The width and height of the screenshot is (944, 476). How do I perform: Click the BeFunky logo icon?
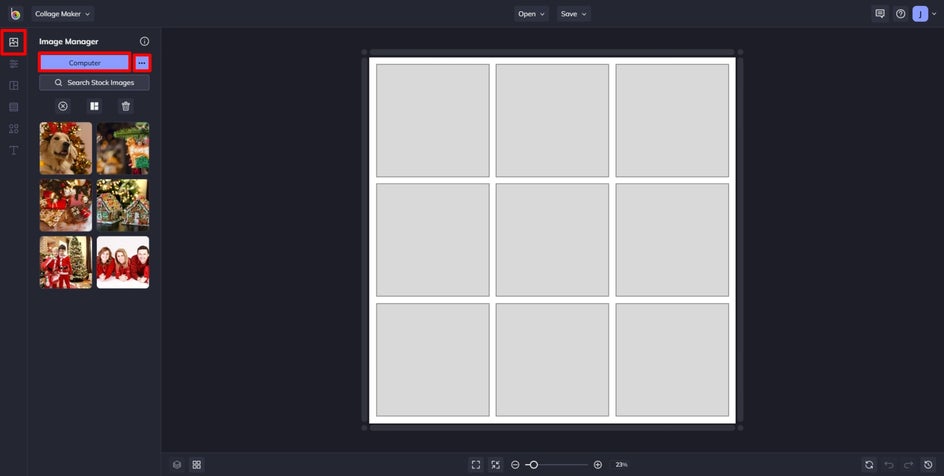point(15,13)
